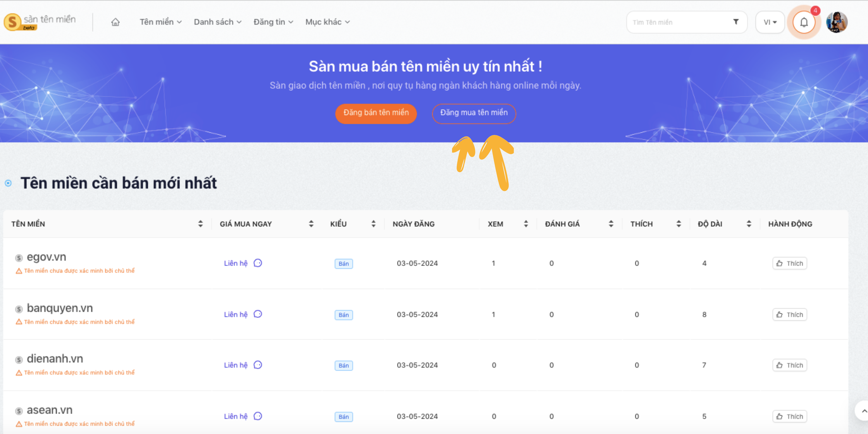This screenshot has height=434, width=868.
Task: Click the coin icon beside dienanh.vn
Action: click(19, 360)
